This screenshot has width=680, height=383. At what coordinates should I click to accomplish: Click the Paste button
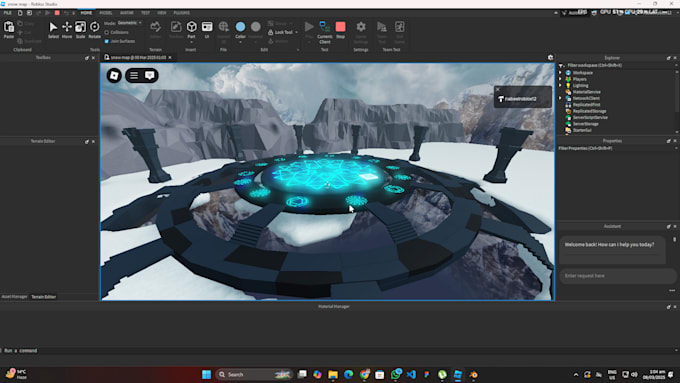[x=9, y=30]
